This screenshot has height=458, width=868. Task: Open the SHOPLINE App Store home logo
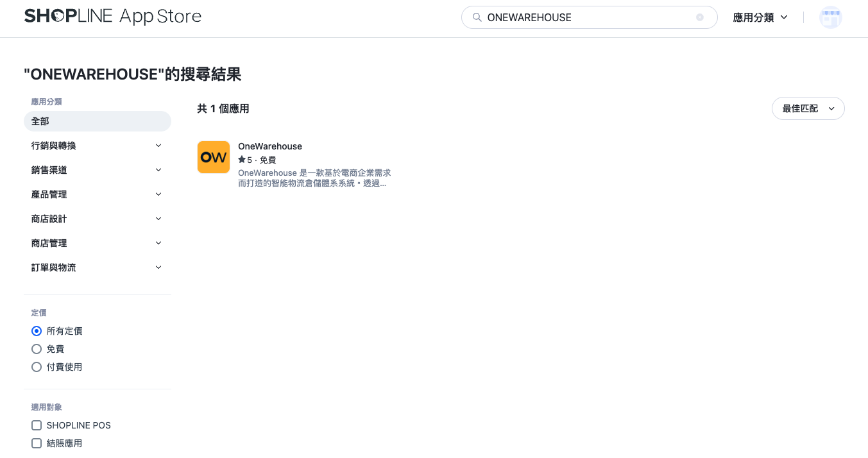coord(113,17)
